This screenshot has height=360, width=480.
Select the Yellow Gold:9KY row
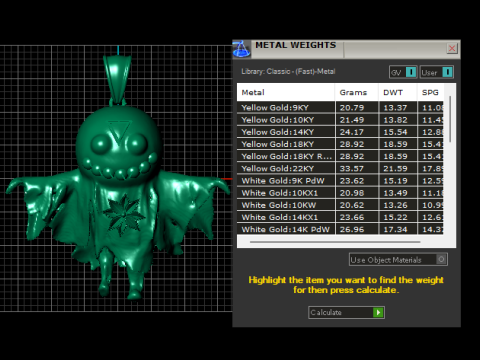340,108
